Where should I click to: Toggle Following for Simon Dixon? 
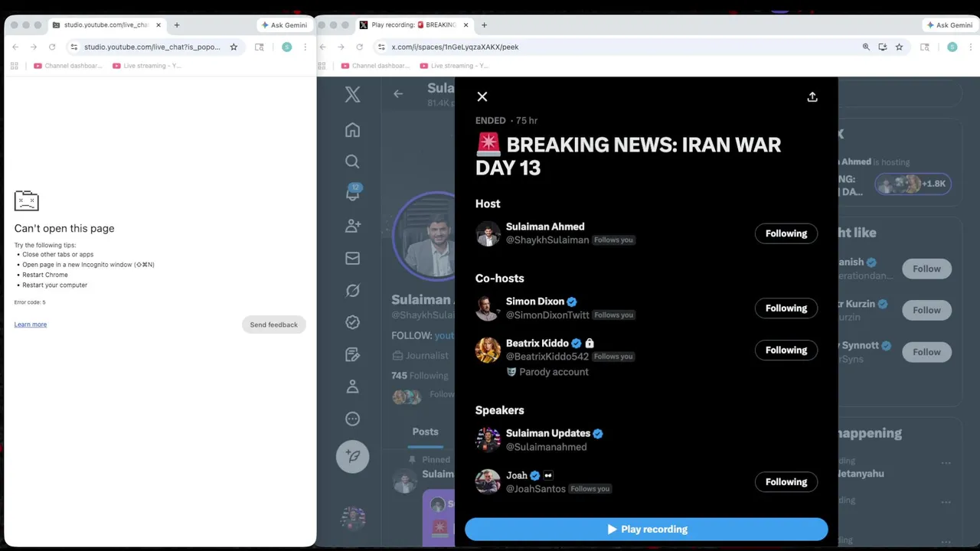pyautogui.click(x=786, y=308)
